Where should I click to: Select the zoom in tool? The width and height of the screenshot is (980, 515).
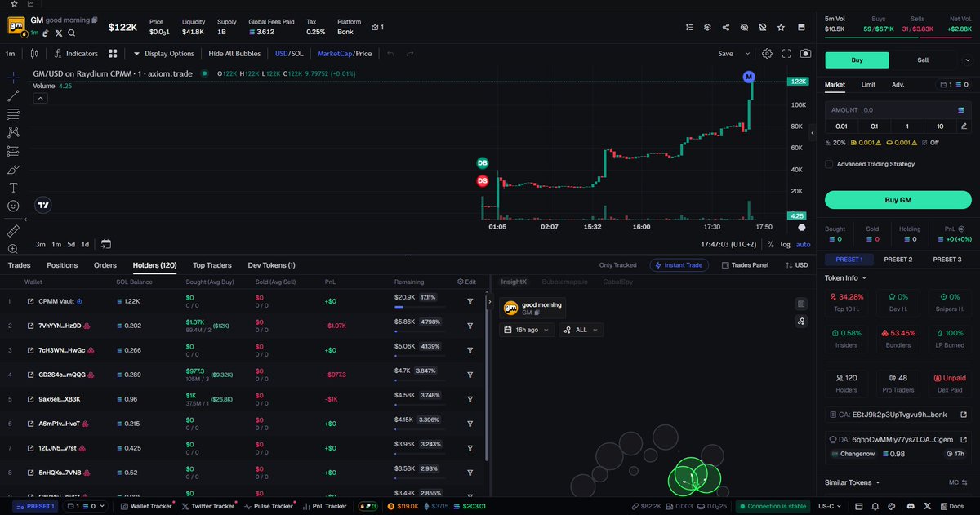click(13, 249)
